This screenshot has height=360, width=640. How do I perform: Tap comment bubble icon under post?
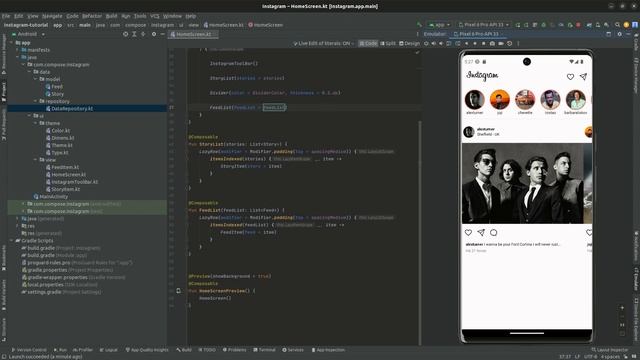point(493,232)
